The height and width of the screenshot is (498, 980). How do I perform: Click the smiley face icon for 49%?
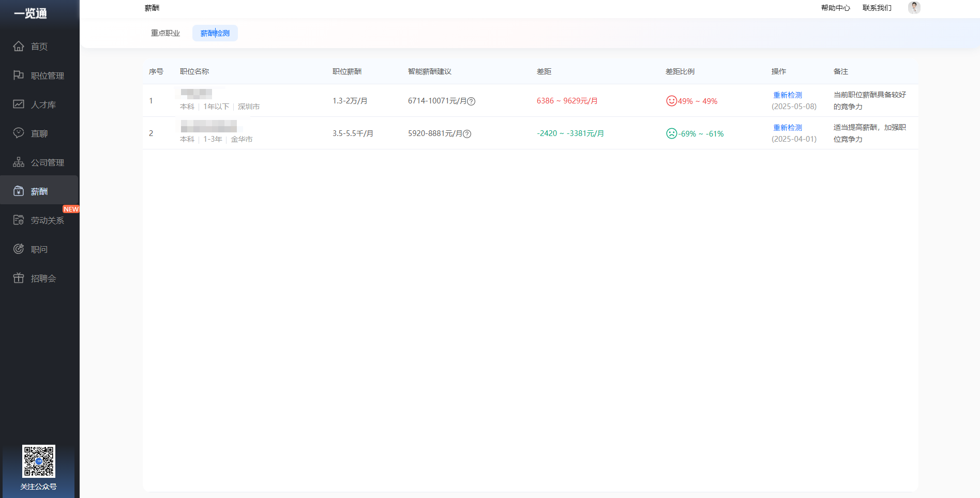click(671, 101)
